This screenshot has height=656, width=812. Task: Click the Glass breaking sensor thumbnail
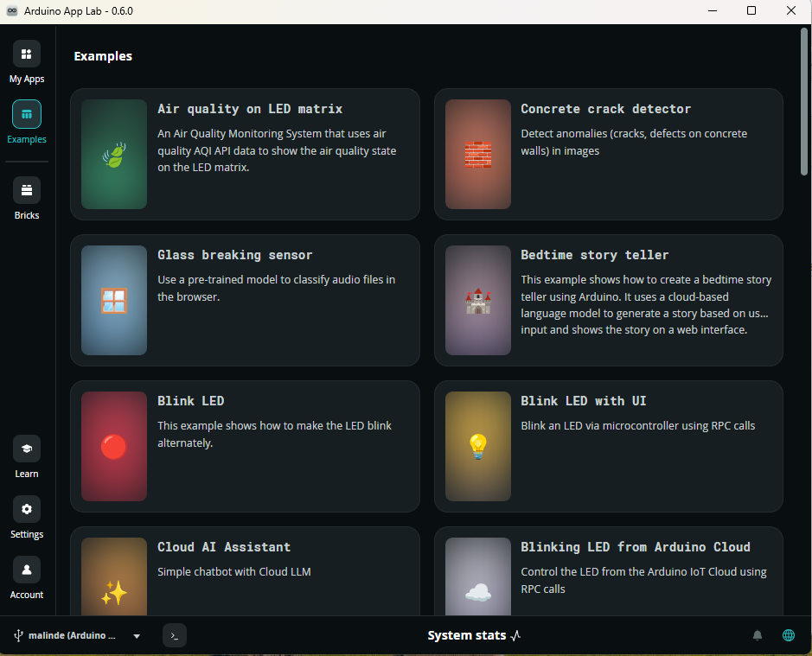coord(114,300)
